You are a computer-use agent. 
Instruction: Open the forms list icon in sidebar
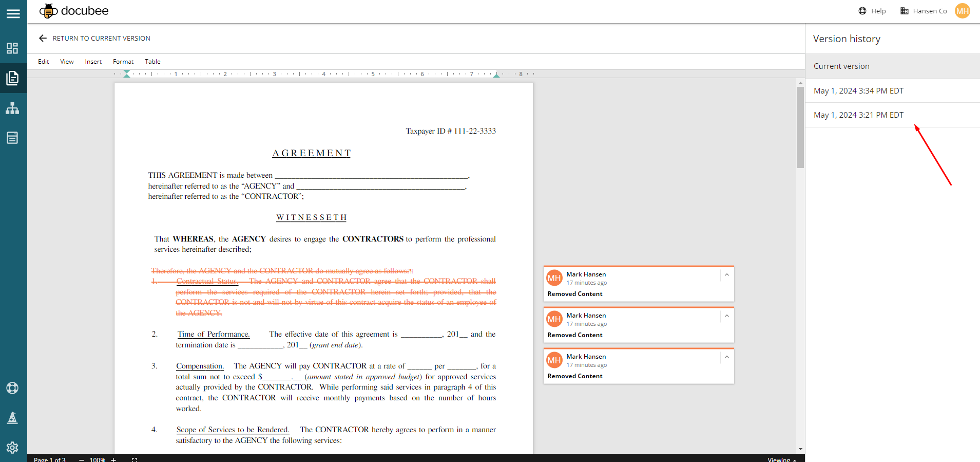(12, 138)
